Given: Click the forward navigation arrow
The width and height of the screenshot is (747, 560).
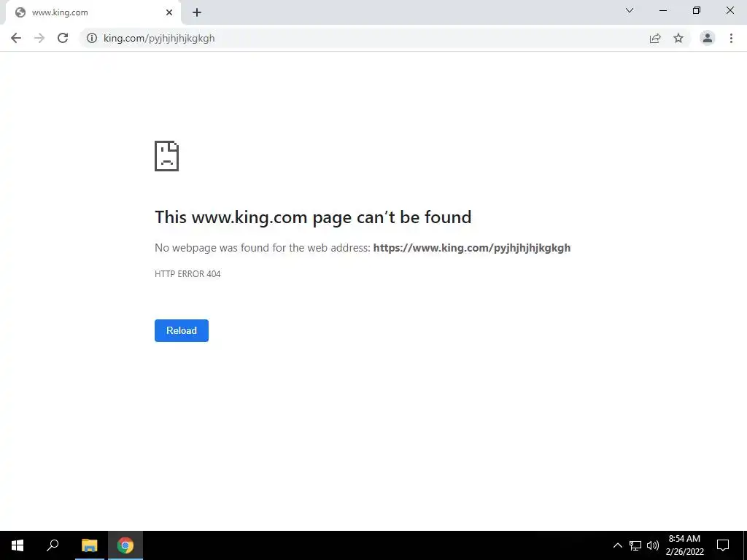Looking at the screenshot, I should tap(39, 38).
